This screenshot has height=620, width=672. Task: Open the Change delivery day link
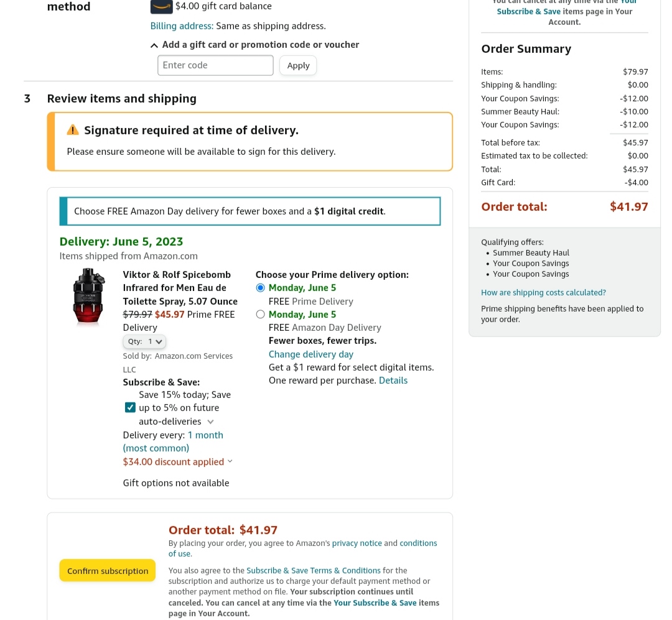click(310, 354)
